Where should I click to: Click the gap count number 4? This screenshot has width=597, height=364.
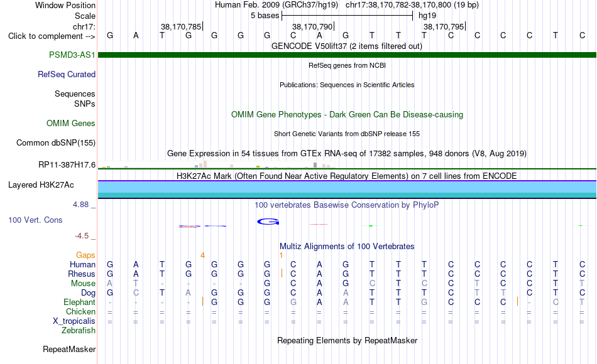202,255
